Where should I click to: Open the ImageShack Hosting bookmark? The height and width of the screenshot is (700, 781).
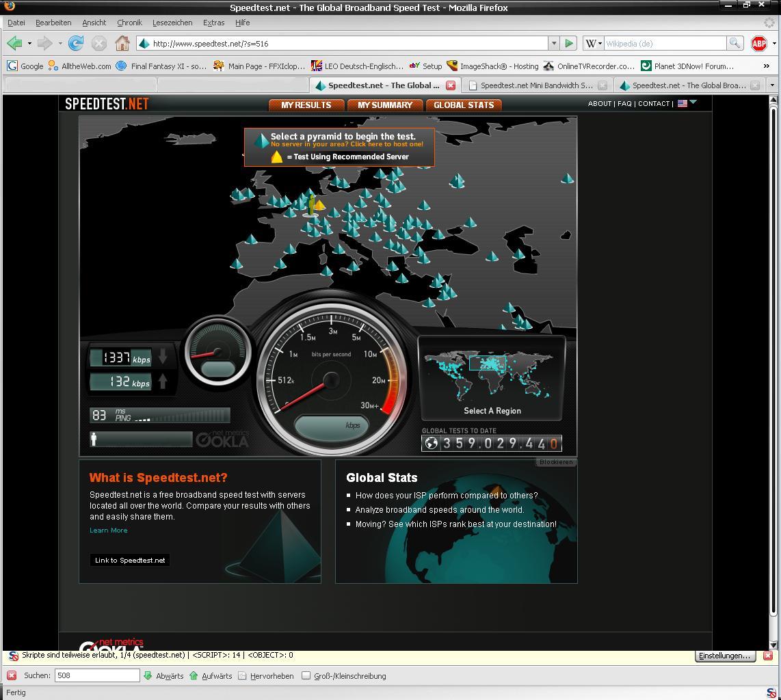492,66
